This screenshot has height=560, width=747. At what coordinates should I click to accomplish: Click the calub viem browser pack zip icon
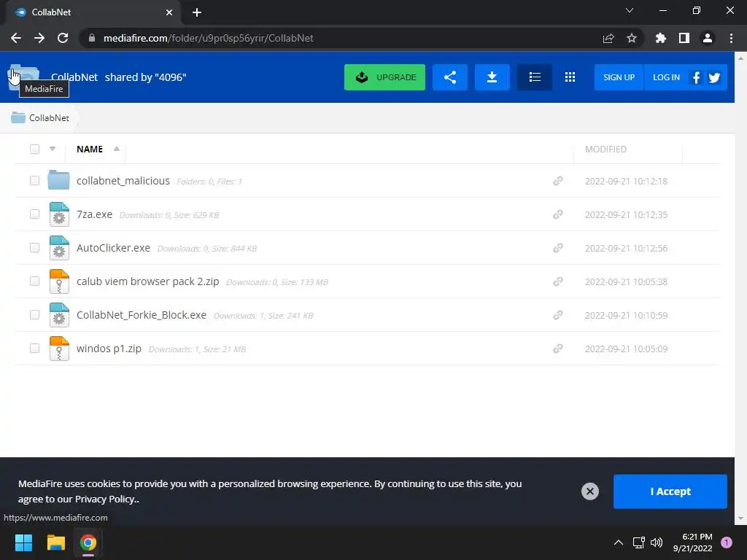59,281
